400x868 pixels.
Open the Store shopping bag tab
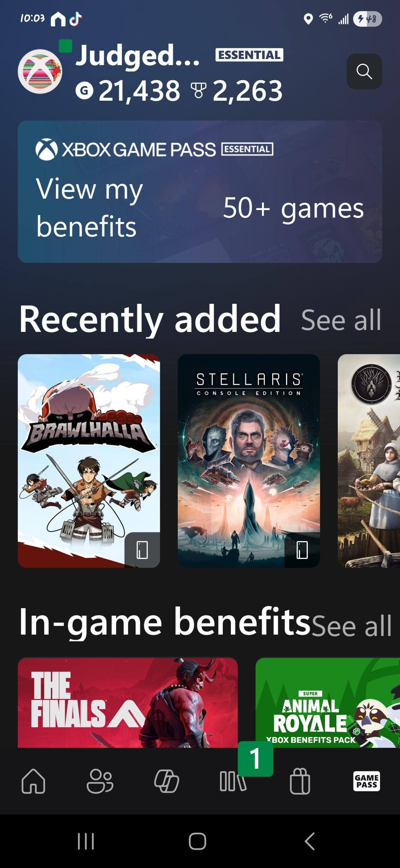click(300, 781)
